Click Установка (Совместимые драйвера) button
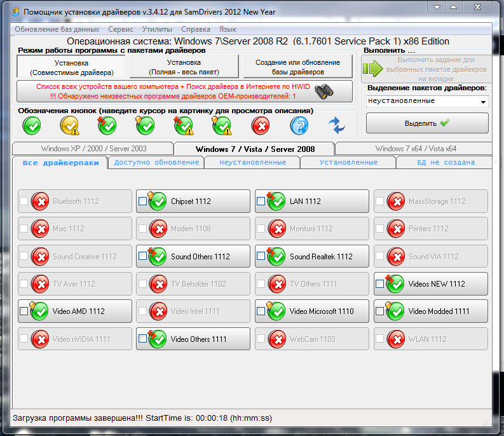This screenshot has height=436, width=504. [71, 67]
